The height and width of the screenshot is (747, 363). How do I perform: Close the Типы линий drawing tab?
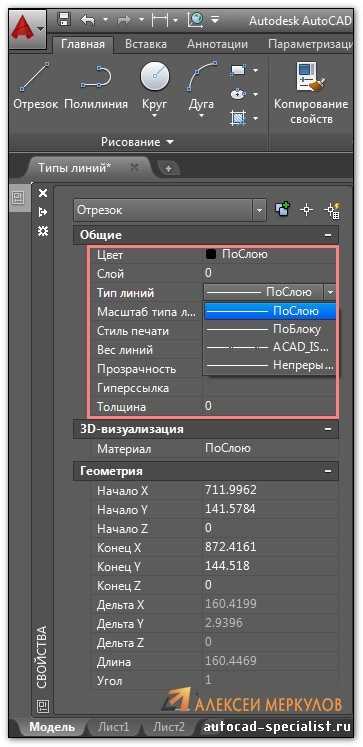135,168
